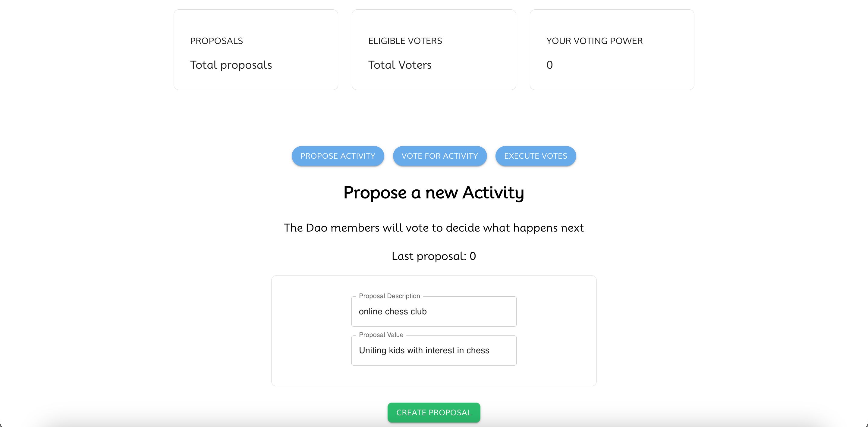The image size is (868, 427).
Task: Toggle proposals count card display
Action: click(x=256, y=50)
